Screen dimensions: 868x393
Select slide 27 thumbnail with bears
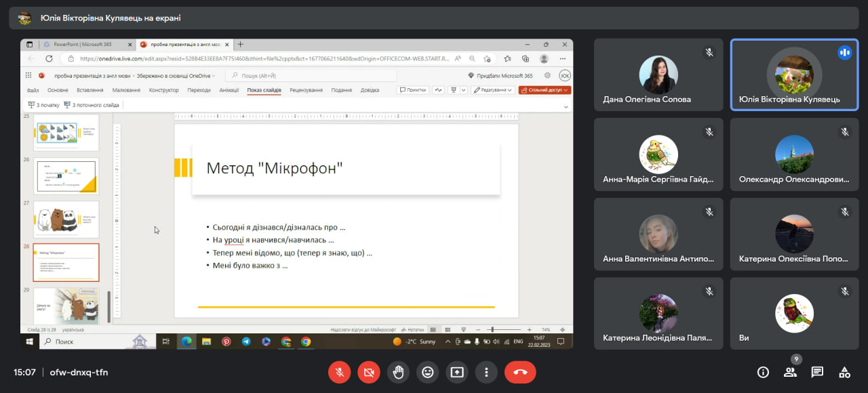[66, 219]
